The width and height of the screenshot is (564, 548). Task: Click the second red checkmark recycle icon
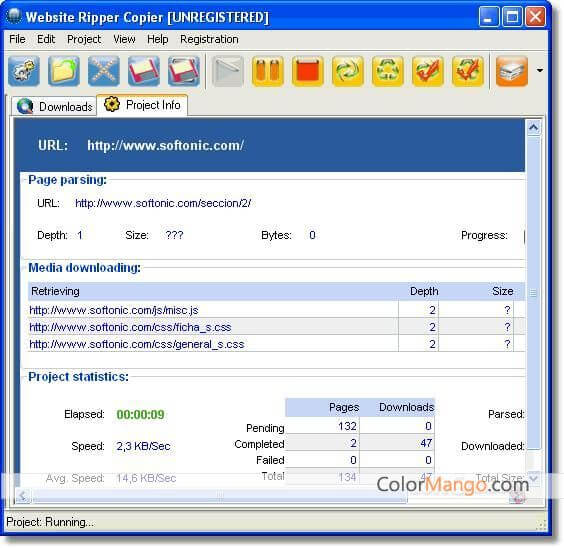click(468, 71)
